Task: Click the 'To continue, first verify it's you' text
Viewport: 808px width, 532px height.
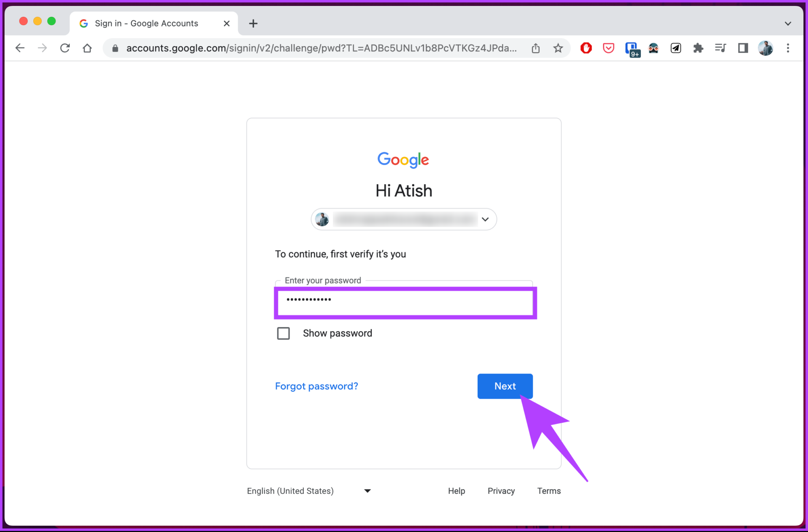Action: 340,254
